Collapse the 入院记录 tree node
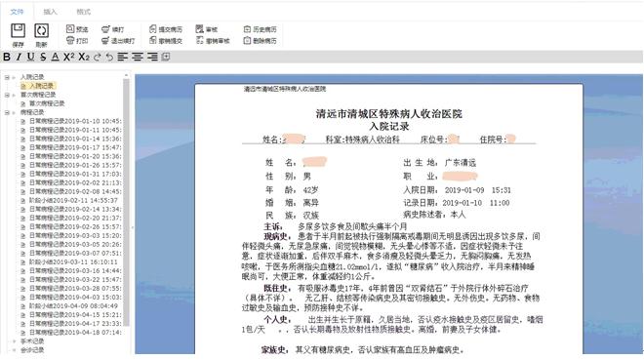 (x=7, y=77)
